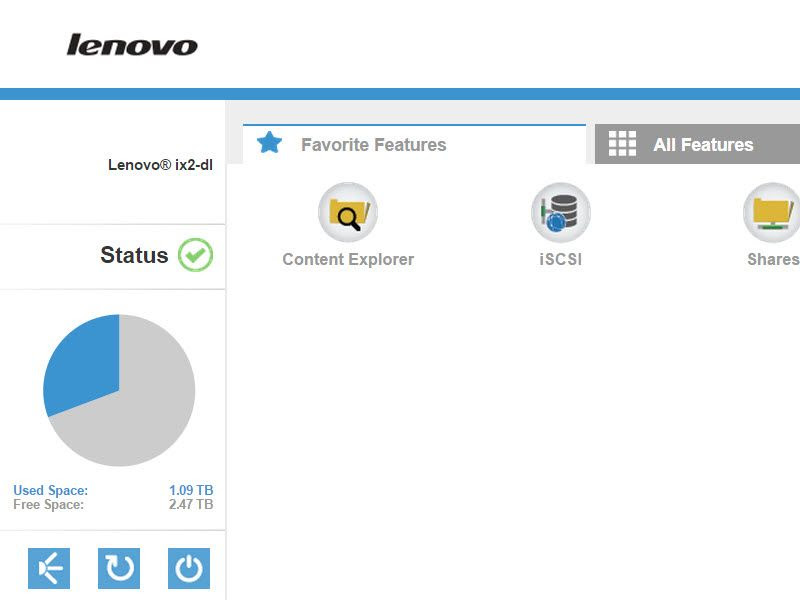
Task: Click the blue star Favorite Features icon
Action: 269,143
